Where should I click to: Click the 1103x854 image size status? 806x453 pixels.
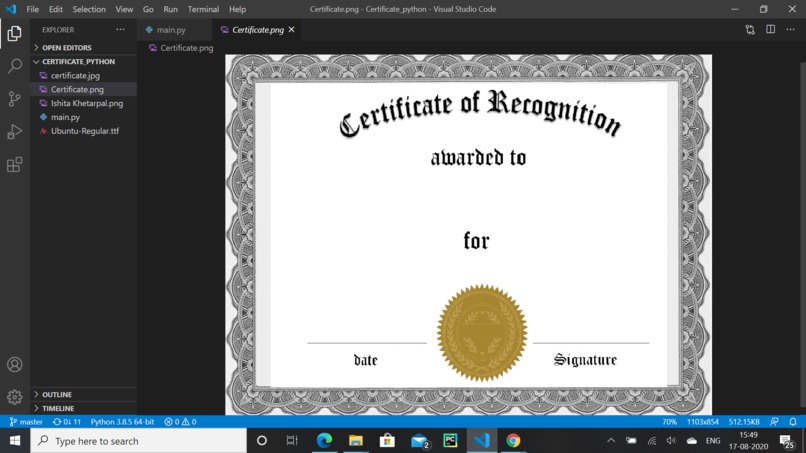coord(703,422)
